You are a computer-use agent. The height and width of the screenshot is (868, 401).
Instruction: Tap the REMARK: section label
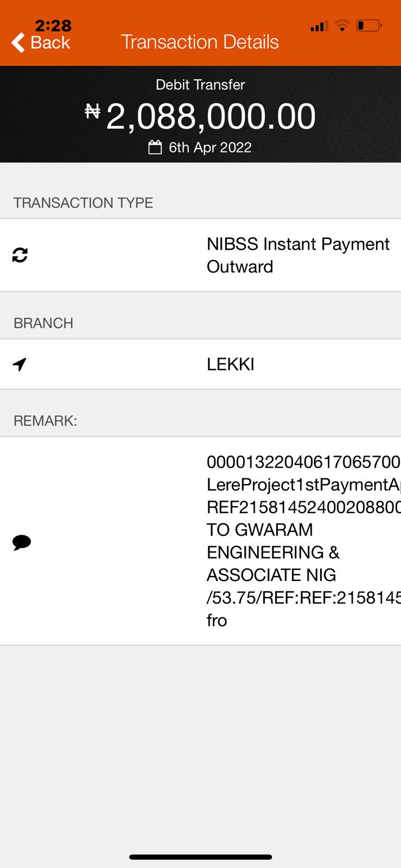point(45,421)
